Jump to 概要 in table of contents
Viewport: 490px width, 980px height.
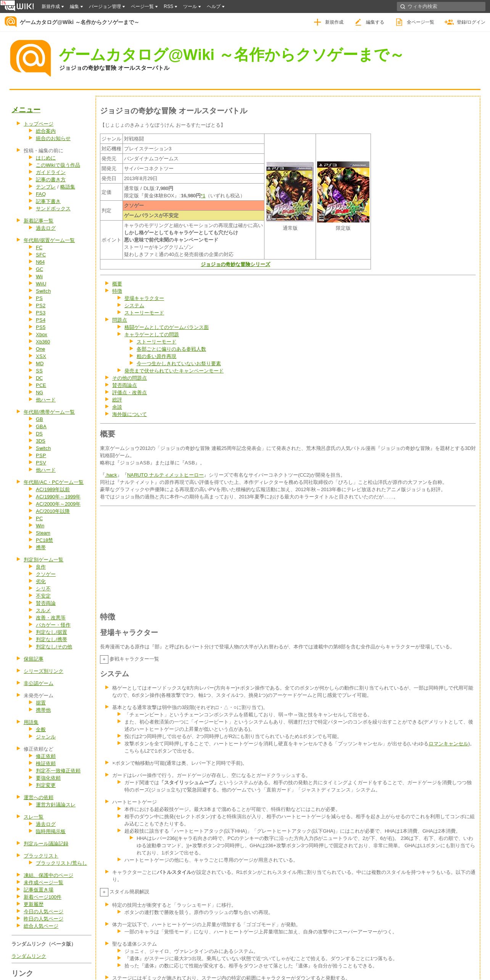(x=117, y=284)
